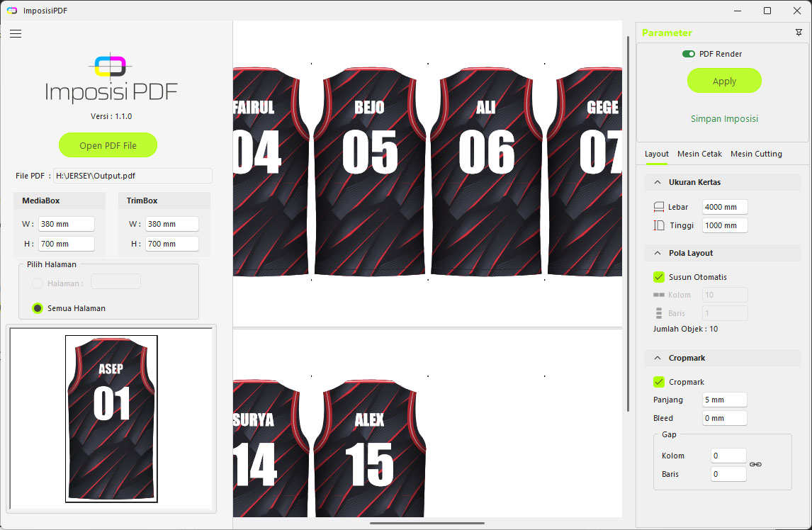Toggle the PDF Render switch
This screenshot has height=530, width=812.
click(688, 54)
